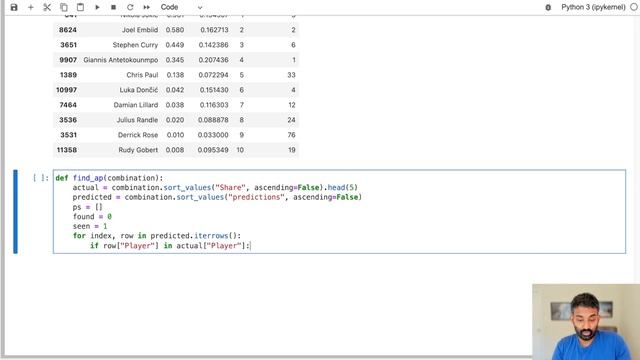Click Luka Dončić in the table
This screenshot has width=640, height=360.
coord(139,90)
